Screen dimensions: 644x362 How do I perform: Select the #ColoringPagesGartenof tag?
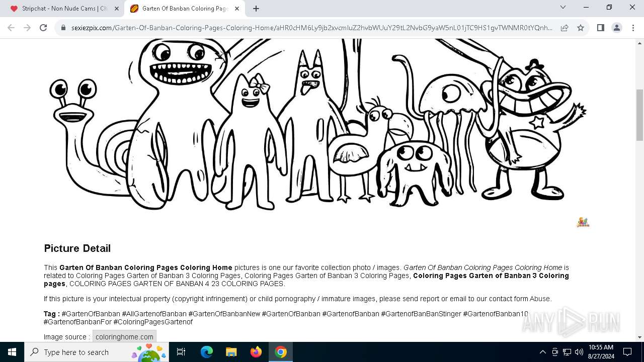tap(153, 322)
